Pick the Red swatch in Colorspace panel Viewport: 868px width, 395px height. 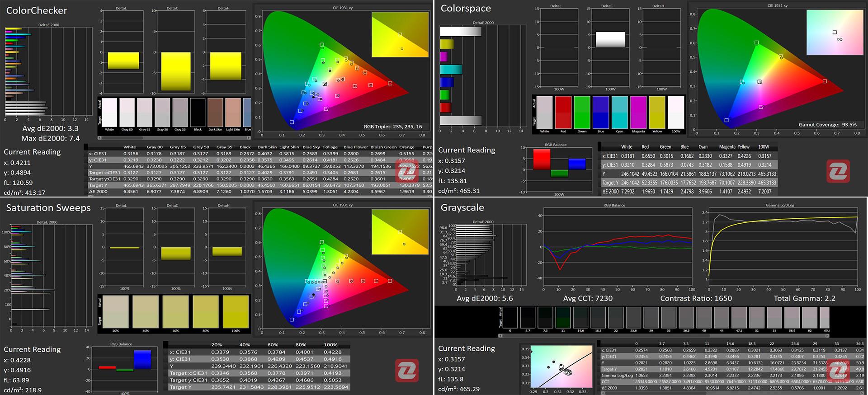(563, 112)
